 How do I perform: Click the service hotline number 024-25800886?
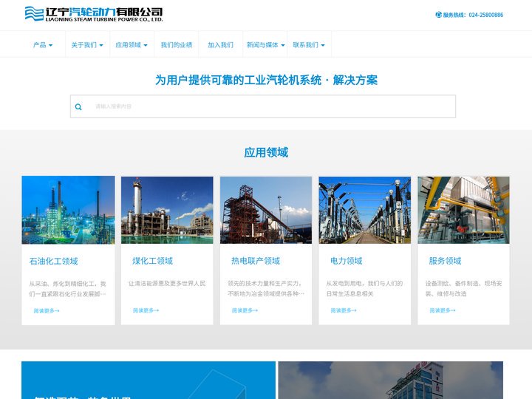point(486,15)
